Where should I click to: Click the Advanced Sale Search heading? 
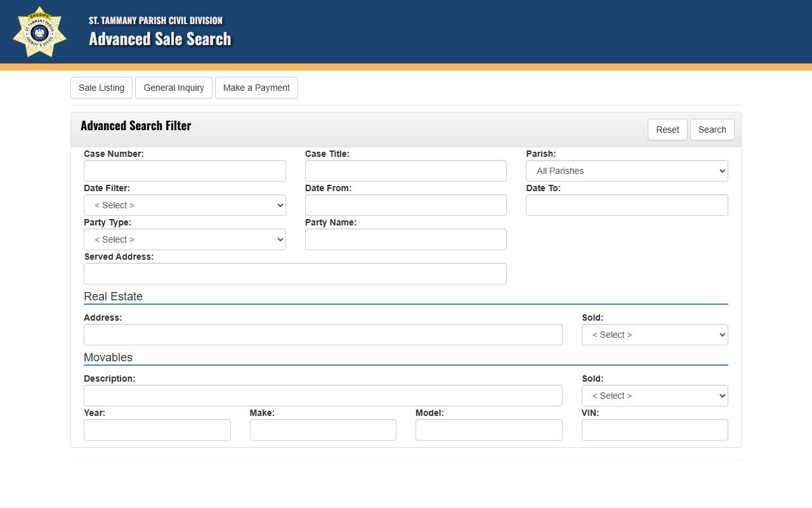(160, 39)
